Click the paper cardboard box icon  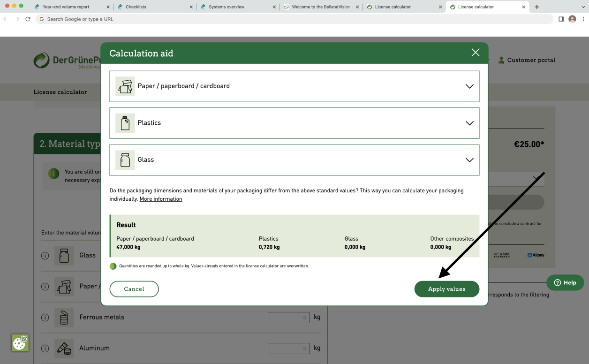pos(125,86)
